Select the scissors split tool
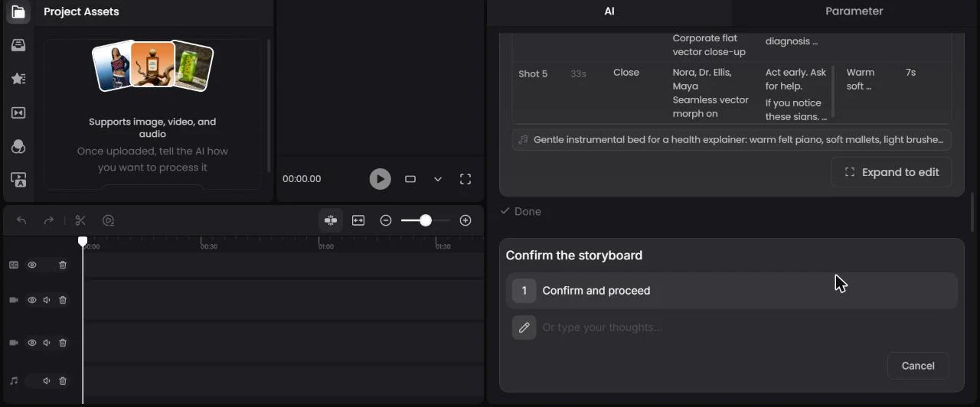This screenshot has width=980, height=407. click(x=80, y=220)
